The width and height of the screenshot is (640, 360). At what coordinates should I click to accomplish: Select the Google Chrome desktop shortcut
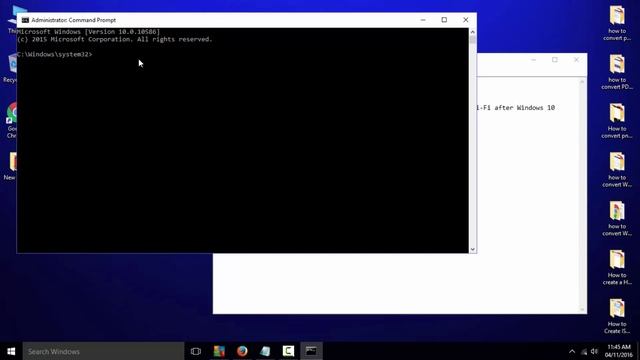(11, 120)
